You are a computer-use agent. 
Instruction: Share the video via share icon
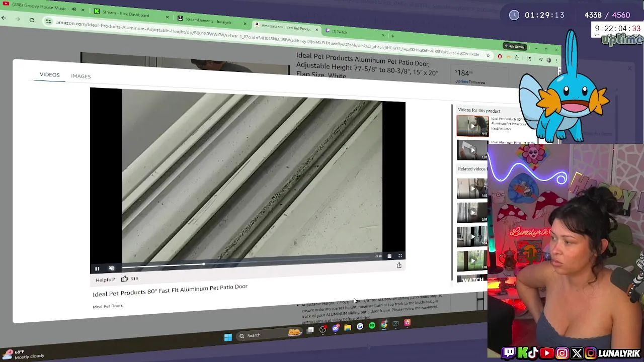point(399,265)
